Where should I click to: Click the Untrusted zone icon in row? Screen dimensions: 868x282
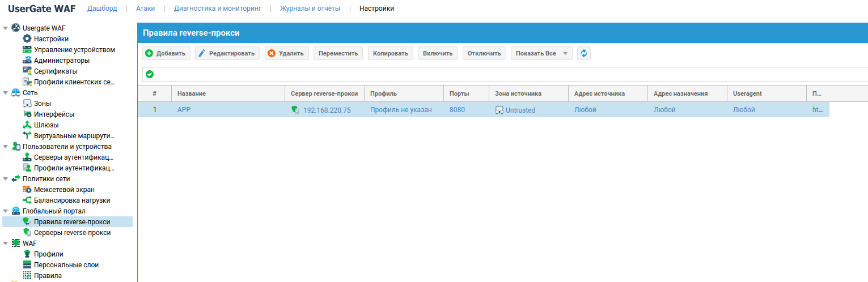pyautogui.click(x=499, y=110)
